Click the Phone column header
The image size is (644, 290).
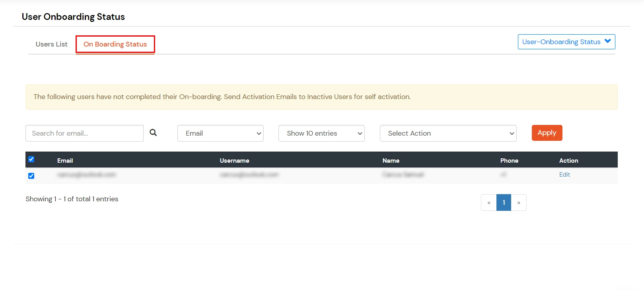[509, 161]
